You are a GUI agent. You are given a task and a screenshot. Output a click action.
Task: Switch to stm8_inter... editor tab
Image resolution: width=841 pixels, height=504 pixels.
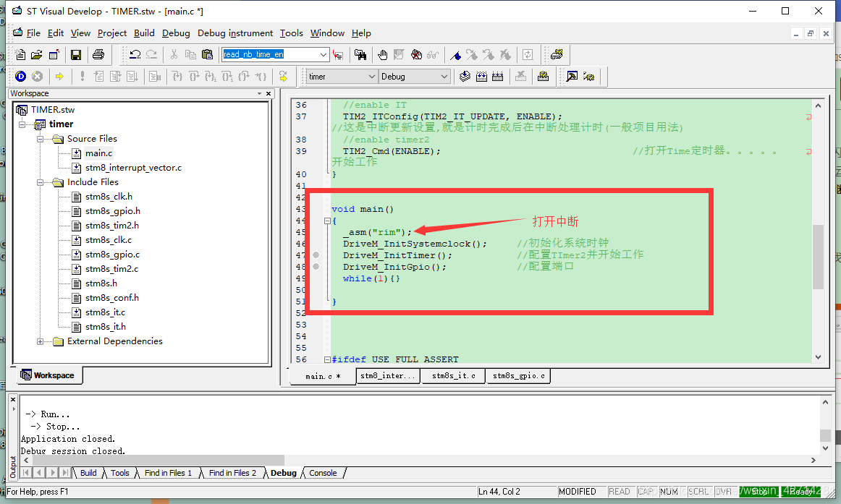point(389,376)
